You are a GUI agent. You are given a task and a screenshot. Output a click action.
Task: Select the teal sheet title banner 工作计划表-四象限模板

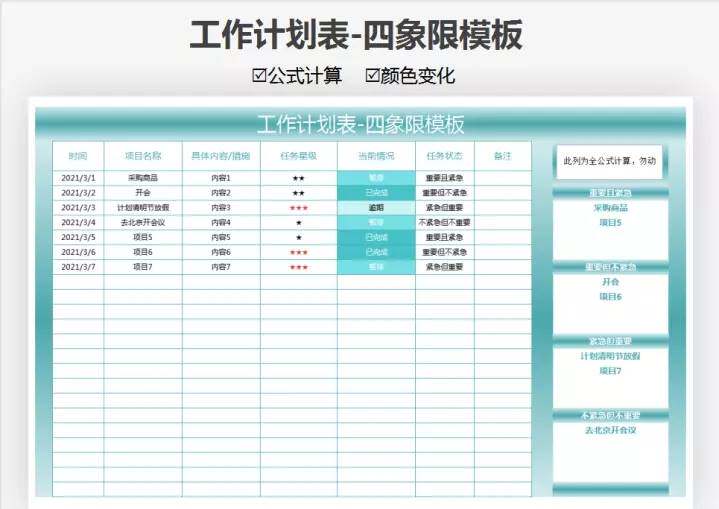click(360, 125)
